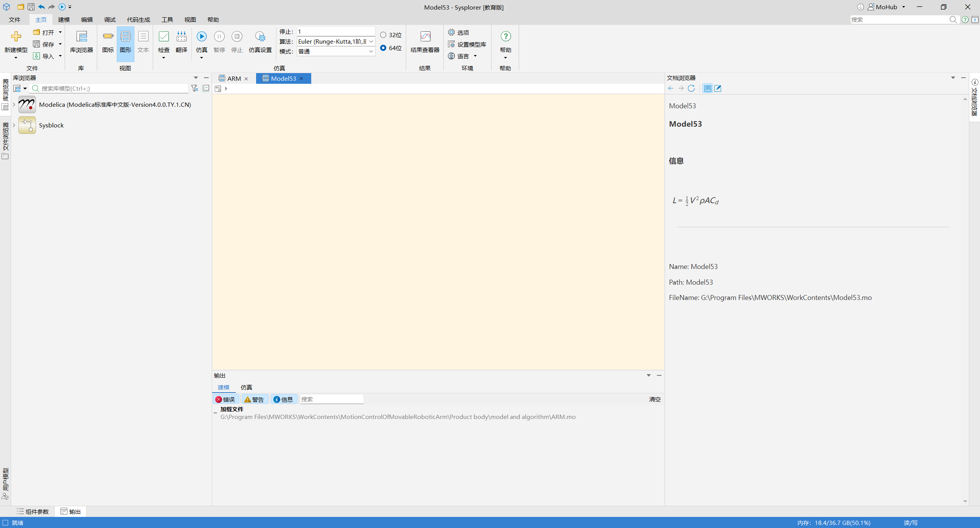This screenshot has height=528, width=980.
Task: Click the redo arrow in title bar
Action: [51, 7]
